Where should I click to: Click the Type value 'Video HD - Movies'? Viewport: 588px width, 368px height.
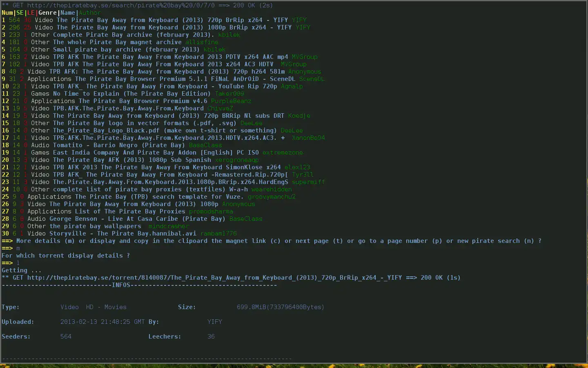click(94, 307)
